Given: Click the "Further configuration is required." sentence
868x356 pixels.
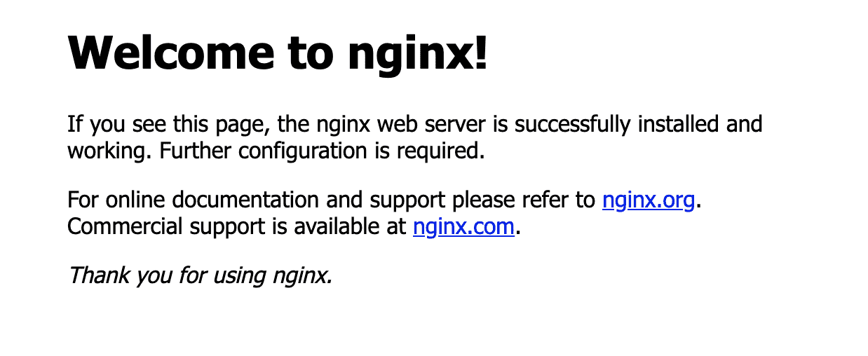Looking at the screenshot, I should 323,151.
